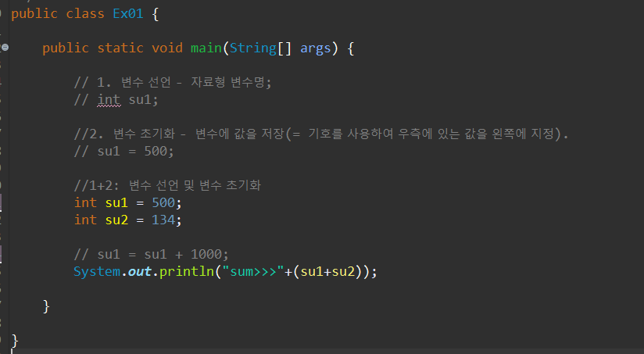Click the args parameter
644x354 pixels.
(x=316, y=48)
